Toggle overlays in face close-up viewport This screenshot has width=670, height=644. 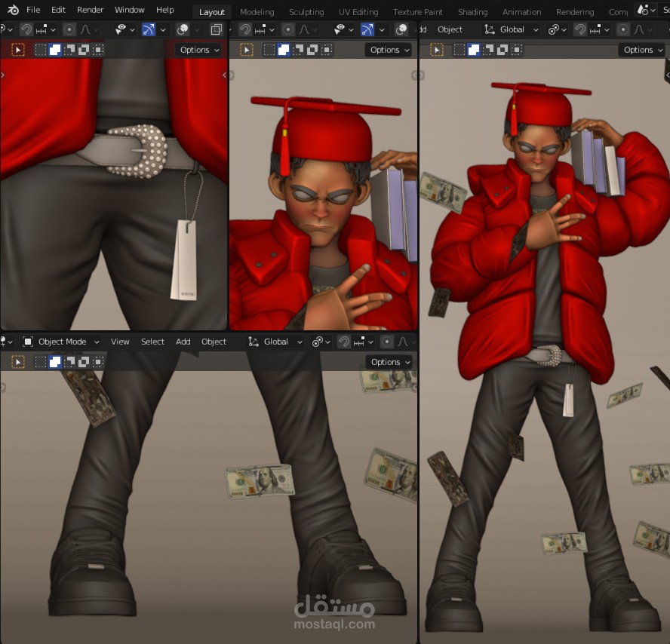401,29
